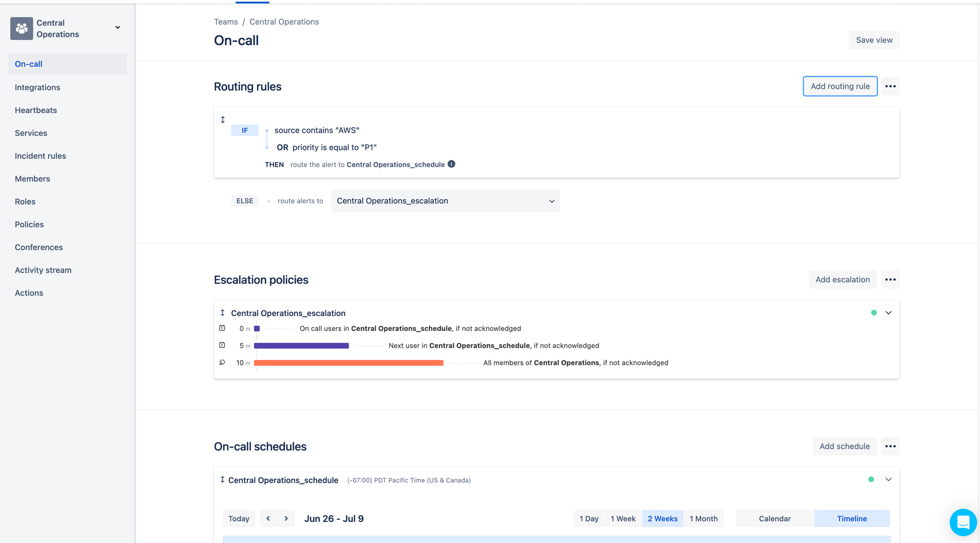980x543 pixels.
Task: Click the Integrations sidebar menu item
Action: point(37,88)
